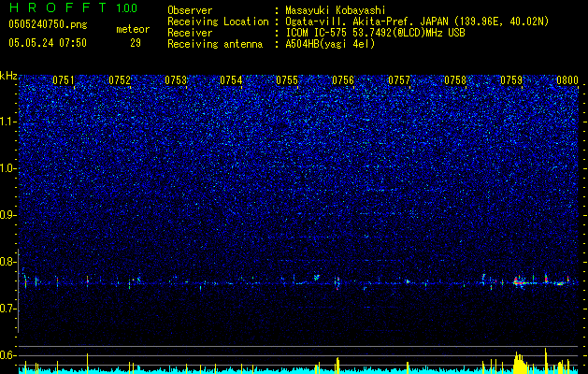The height and width of the screenshot is (374, 588).
Task: Click the strong meteor echo cluster near 0759
Action: [520, 281]
